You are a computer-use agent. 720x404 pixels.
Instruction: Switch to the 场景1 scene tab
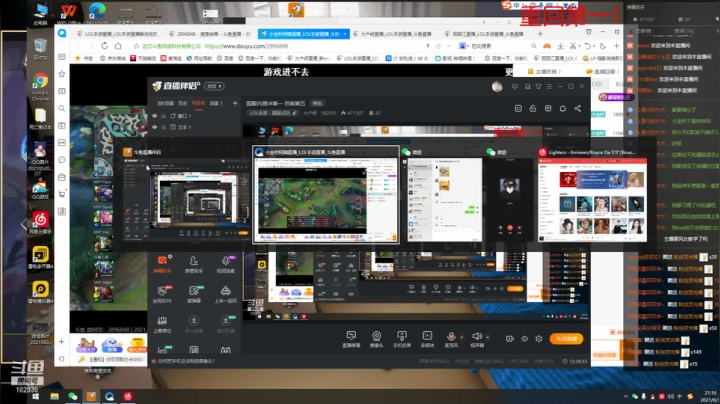[x=216, y=103]
